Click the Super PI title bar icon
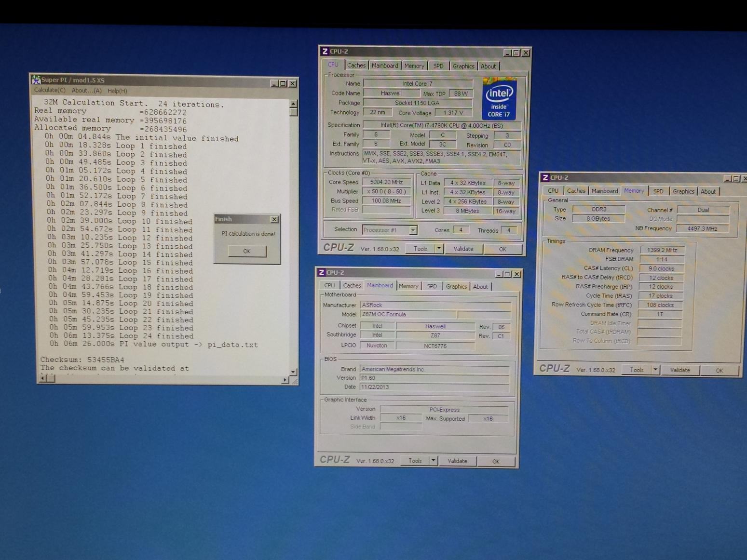Viewport: 747px width, 560px height. coord(36,80)
